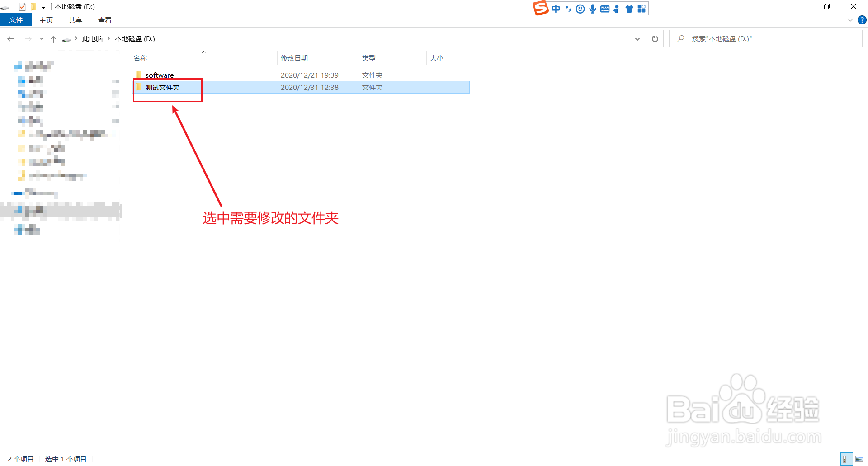Open Properties from quick access checkmark icon
868x466 pixels.
point(22,7)
